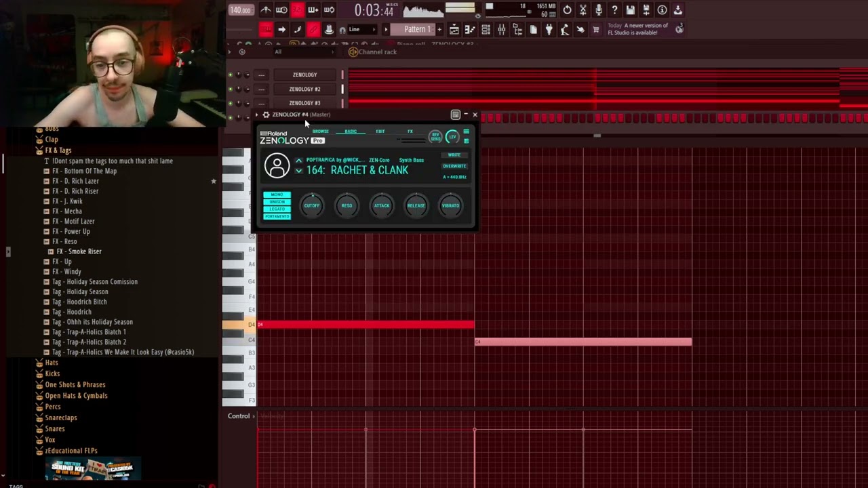Select the ZENOLOGY #2 channel button
Viewport: 868px width, 488px height.
[304, 89]
